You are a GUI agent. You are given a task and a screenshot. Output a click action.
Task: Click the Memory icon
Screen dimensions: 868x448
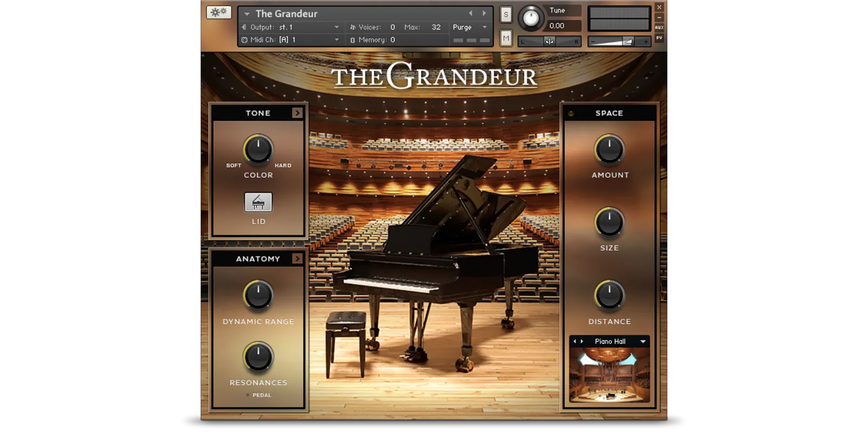point(353,40)
